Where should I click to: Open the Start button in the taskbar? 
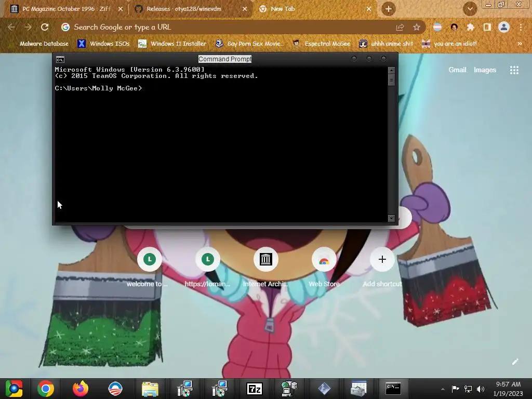14,389
